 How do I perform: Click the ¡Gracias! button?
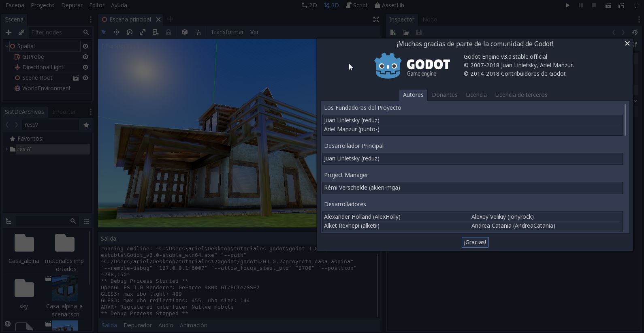tap(475, 242)
